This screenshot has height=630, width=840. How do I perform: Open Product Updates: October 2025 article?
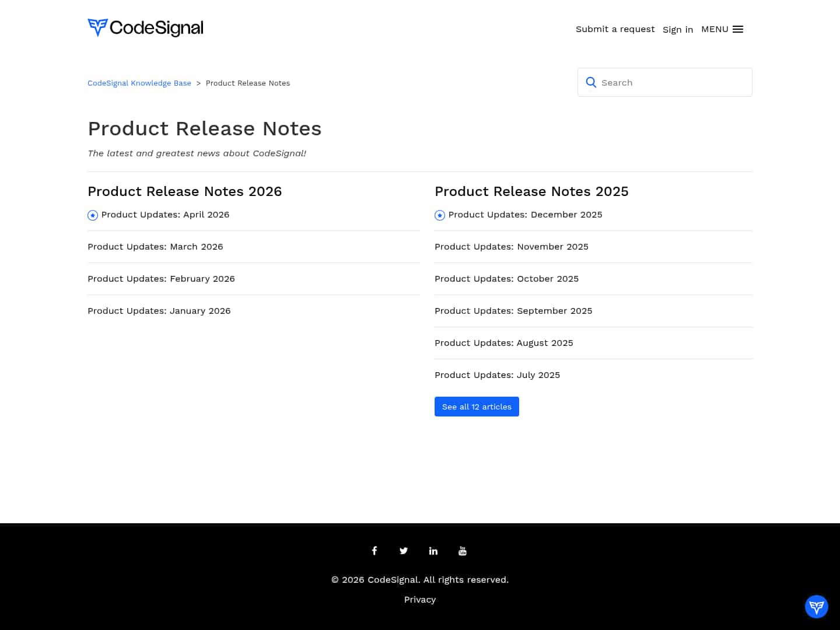[506, 279]
